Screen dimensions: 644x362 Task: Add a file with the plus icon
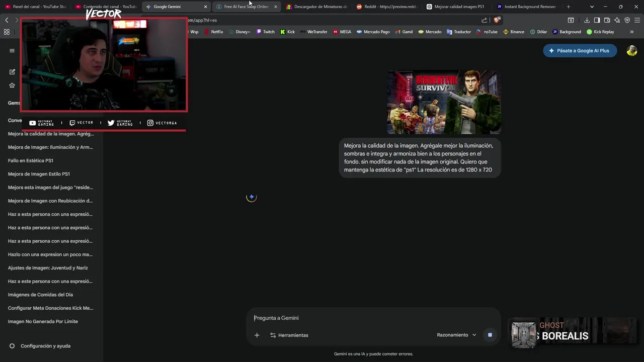pos(257,335)
